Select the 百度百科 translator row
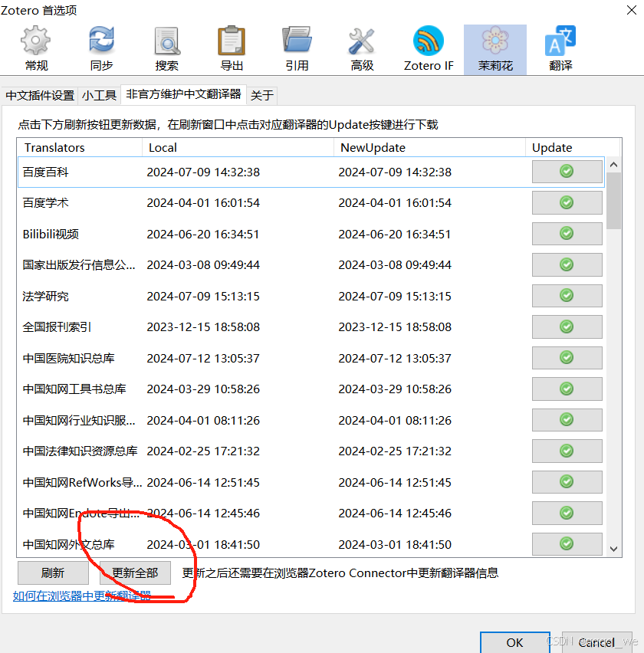The image size is (644, 653). pyautogui.click(x=310, y=172)
